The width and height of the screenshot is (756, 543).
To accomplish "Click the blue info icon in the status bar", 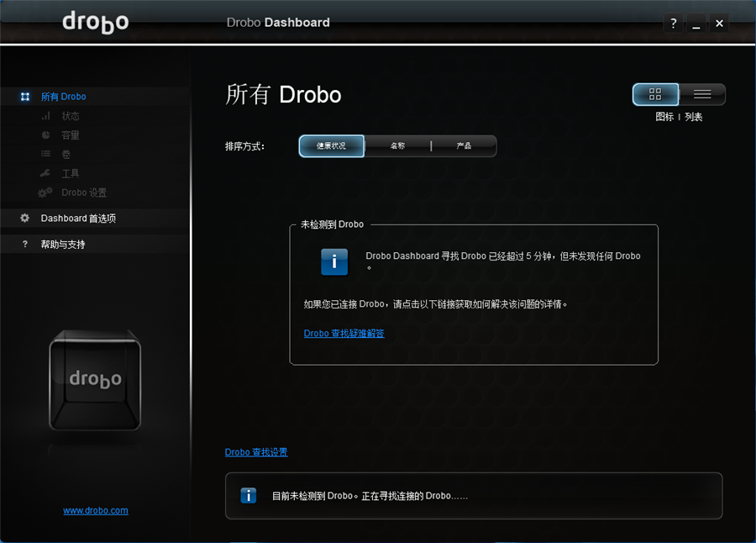I will pos(249,496).
